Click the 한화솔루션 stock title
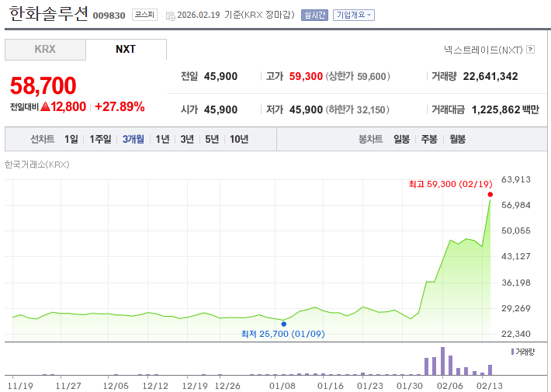Screen dimensions: 551x392 (x=48, y=14)
